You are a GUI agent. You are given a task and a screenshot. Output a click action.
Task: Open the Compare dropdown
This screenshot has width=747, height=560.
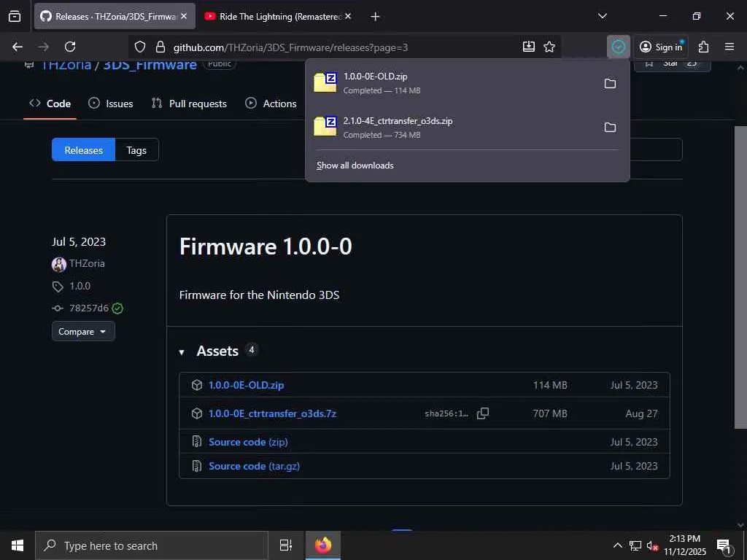83,332
